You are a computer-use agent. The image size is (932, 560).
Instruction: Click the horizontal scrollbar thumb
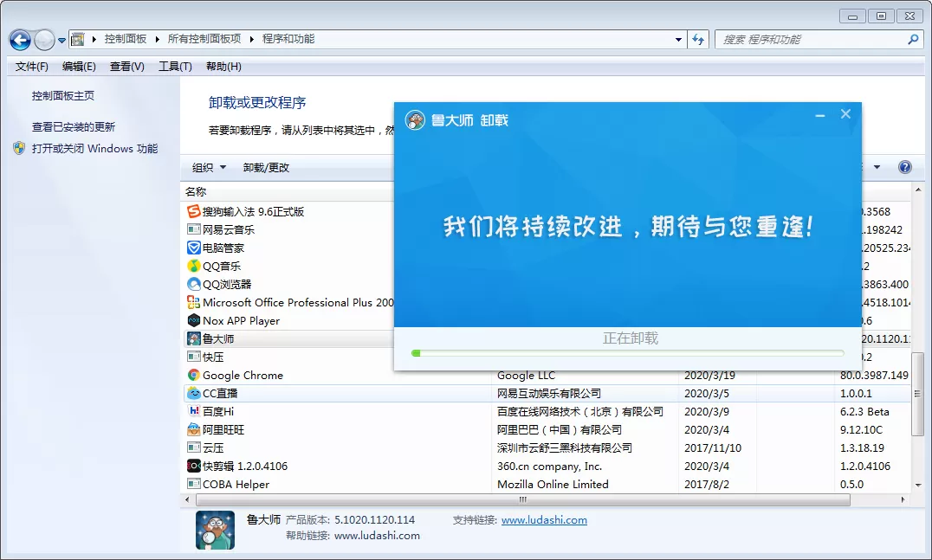523,500
